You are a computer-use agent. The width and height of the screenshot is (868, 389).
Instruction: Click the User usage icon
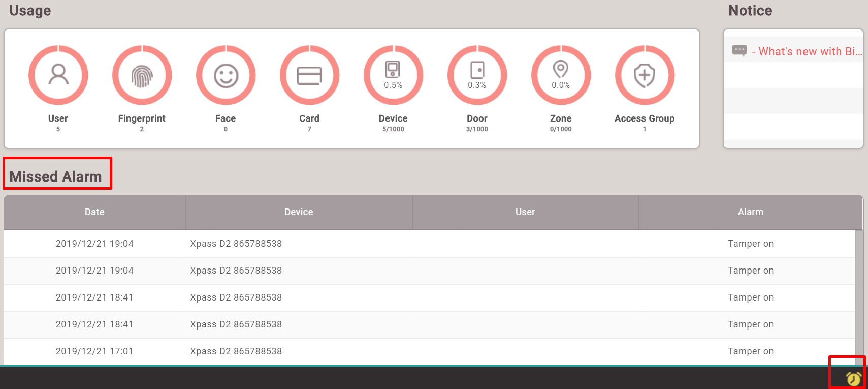point(58,75)
